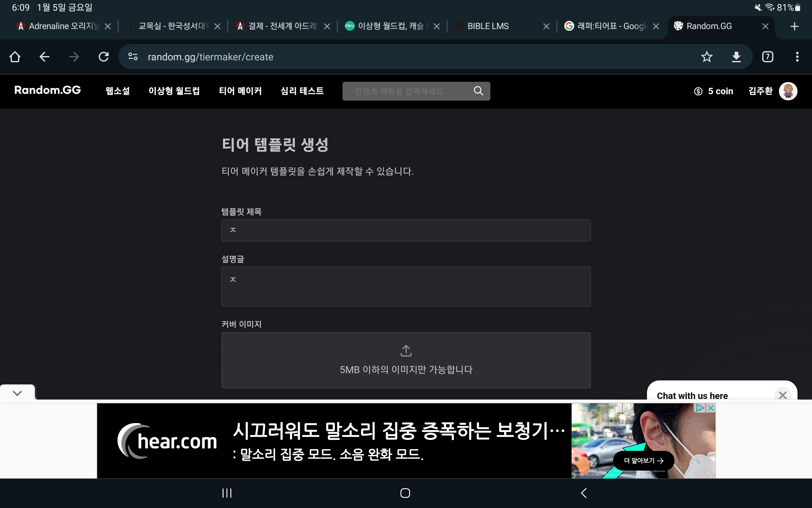Open the three-dot browser menu
The height and width of the screenshot is (508, 812).
pos(797,57)
